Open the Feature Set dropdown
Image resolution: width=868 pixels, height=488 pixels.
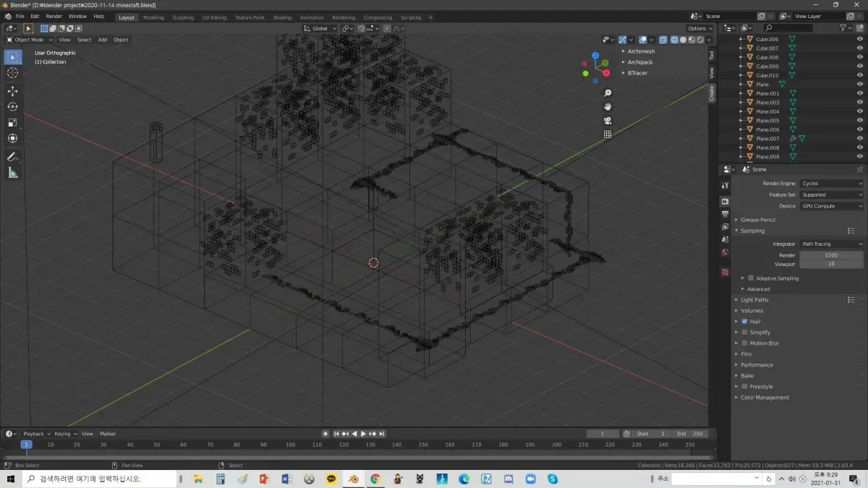coord(831,194)
